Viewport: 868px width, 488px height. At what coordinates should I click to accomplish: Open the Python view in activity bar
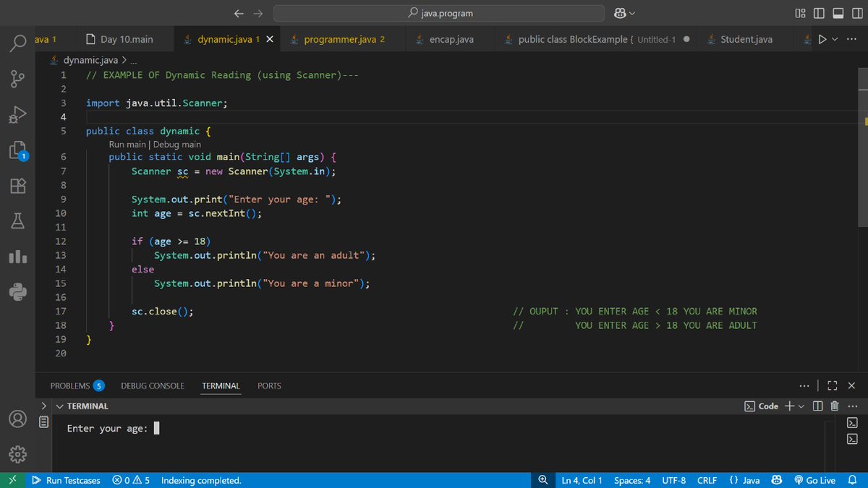17,293
